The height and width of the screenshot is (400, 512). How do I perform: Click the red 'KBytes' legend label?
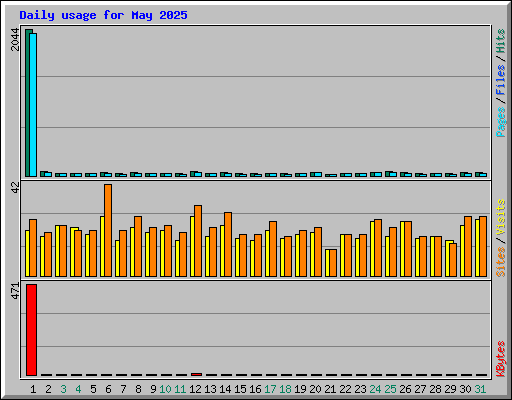[x=501, y=359]
